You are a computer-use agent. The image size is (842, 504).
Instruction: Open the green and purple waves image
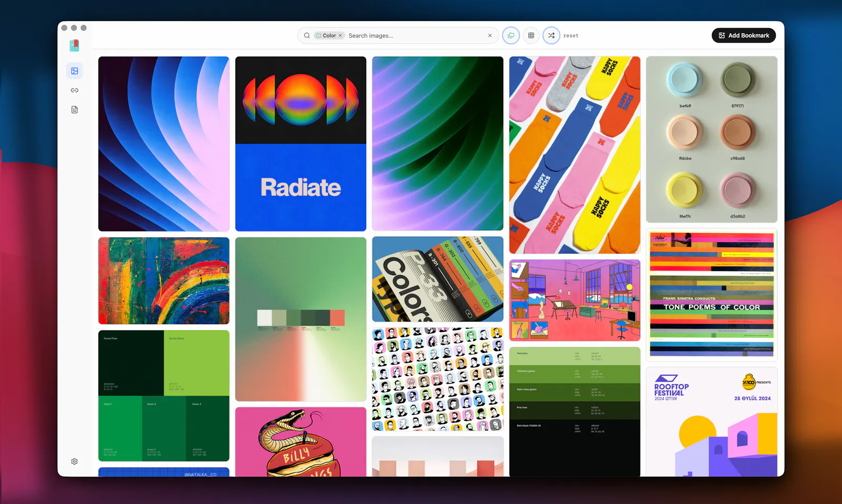438,144
